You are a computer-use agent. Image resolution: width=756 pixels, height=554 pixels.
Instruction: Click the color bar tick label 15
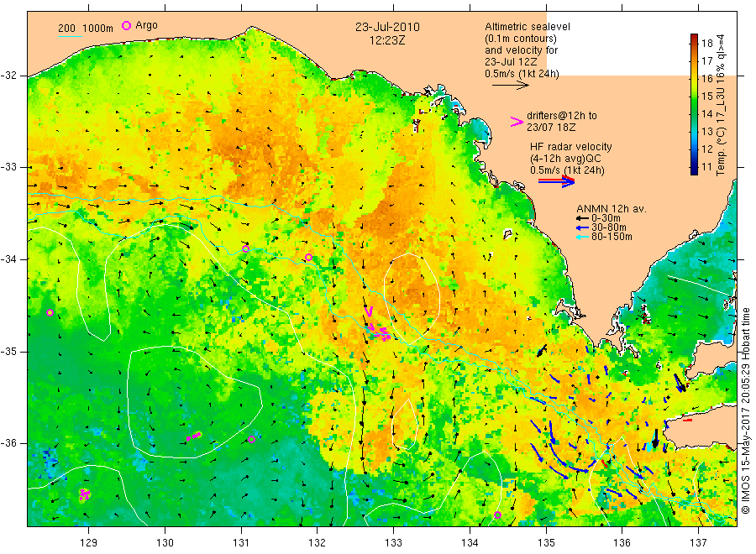click(706, 97)
